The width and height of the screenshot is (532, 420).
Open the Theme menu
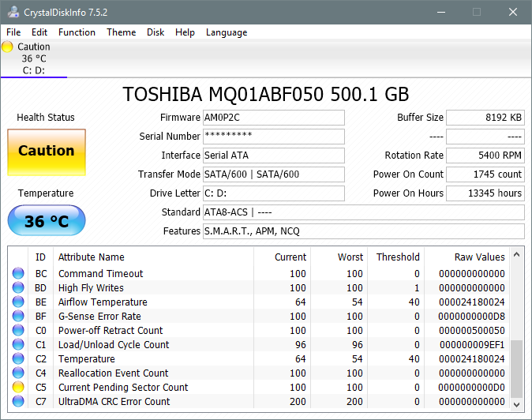121,32
